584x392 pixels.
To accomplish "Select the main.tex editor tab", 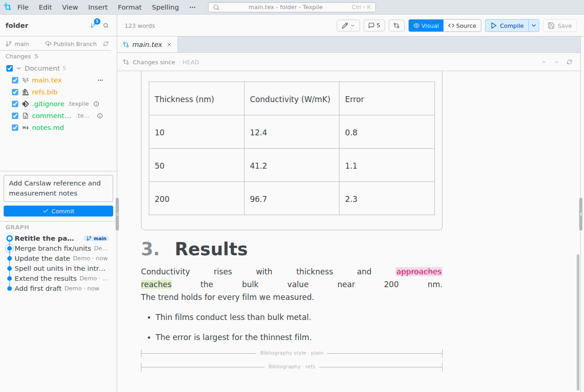I will pos(147,45).
